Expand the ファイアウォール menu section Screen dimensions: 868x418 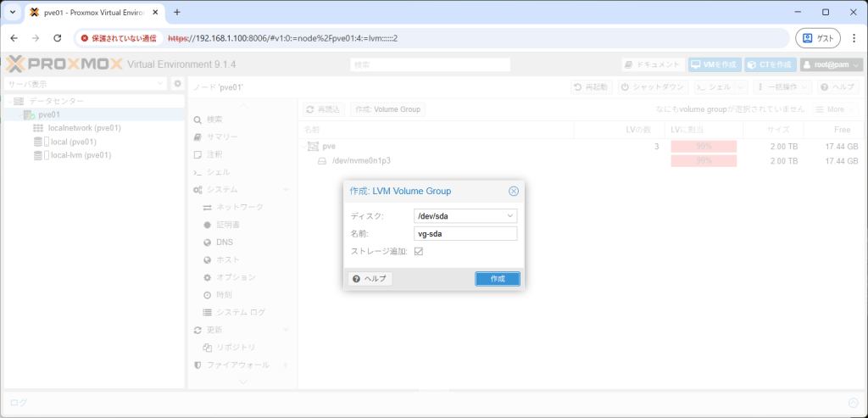pos(286,365)
